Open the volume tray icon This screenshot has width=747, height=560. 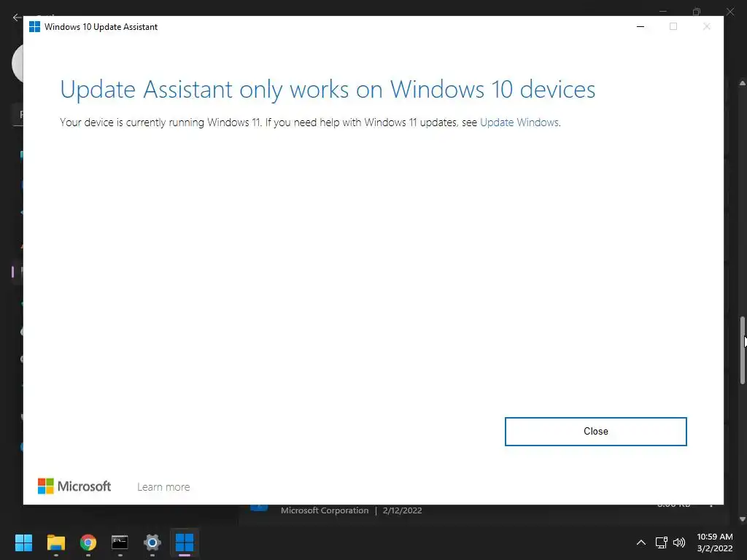point(679,542)
